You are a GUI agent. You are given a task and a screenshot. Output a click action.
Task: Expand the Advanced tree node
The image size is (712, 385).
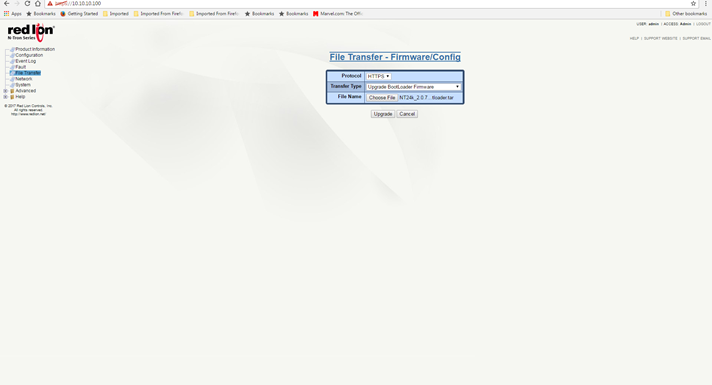[x=5, y=91]
